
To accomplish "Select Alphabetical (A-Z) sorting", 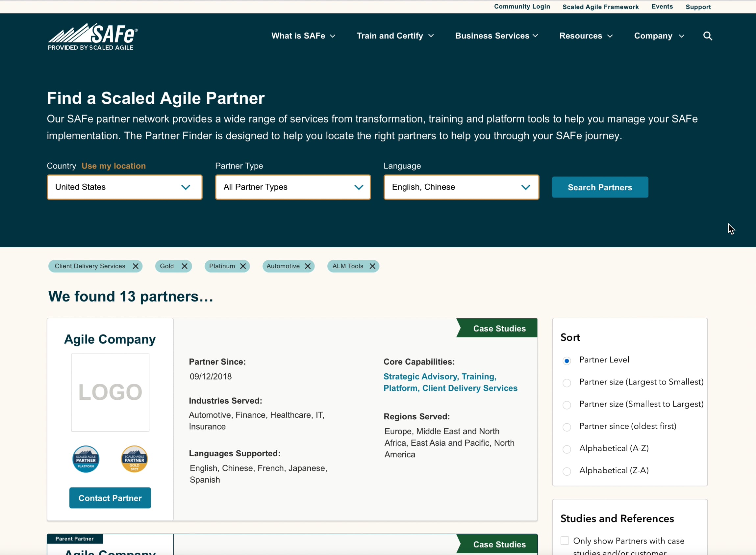I will (567, 449).
